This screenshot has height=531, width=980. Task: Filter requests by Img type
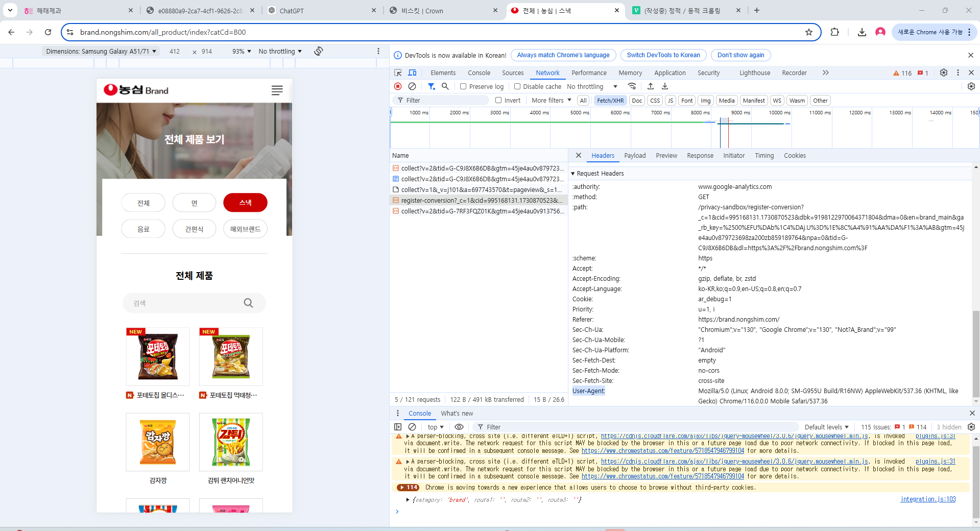pyautogui.click(x=706, y=101)
